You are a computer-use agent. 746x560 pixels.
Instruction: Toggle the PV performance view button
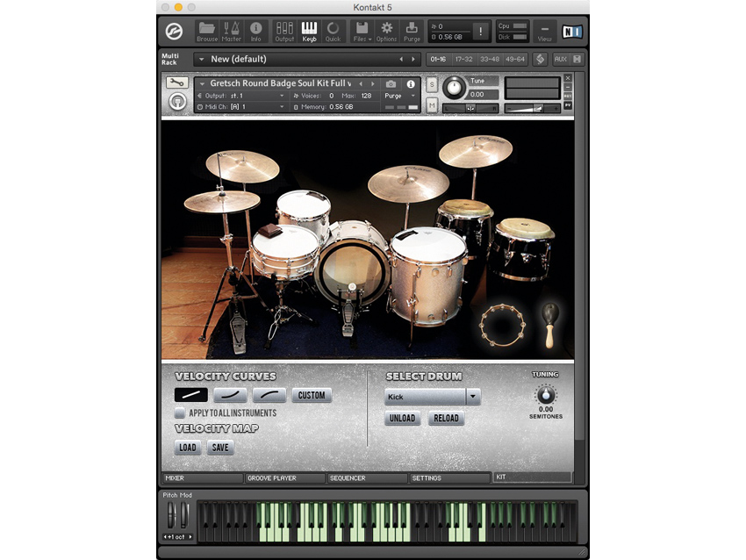(x=568, y=105)
